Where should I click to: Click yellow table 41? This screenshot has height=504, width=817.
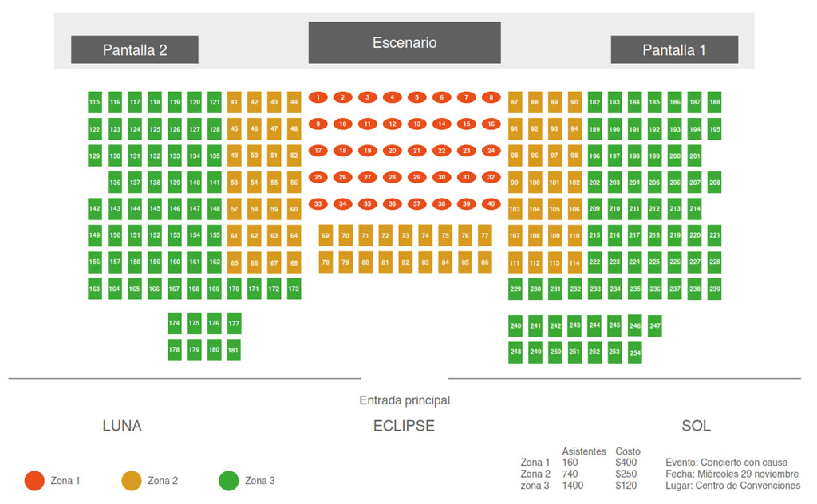pyautogui.click(x=235, y=102)
